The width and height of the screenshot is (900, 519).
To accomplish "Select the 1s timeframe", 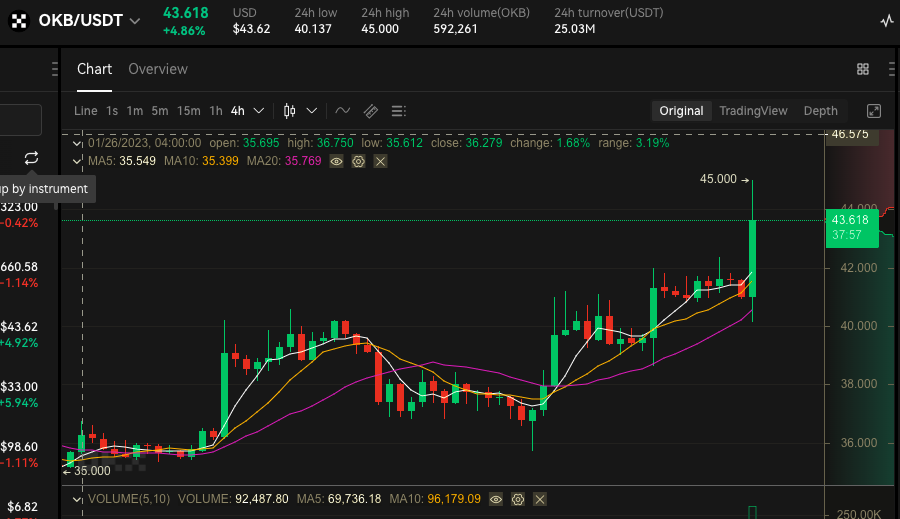I will [112, 111].
